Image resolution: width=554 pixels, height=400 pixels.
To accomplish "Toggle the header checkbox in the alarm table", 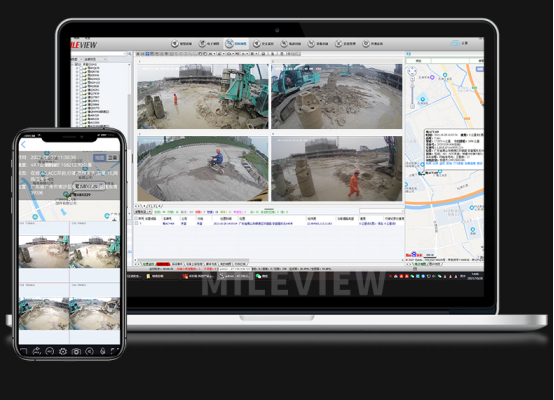I will point(137,218).
